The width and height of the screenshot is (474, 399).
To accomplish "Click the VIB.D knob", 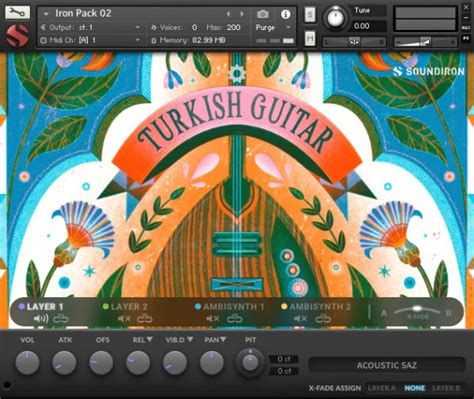I will click(x=175, y=362).
